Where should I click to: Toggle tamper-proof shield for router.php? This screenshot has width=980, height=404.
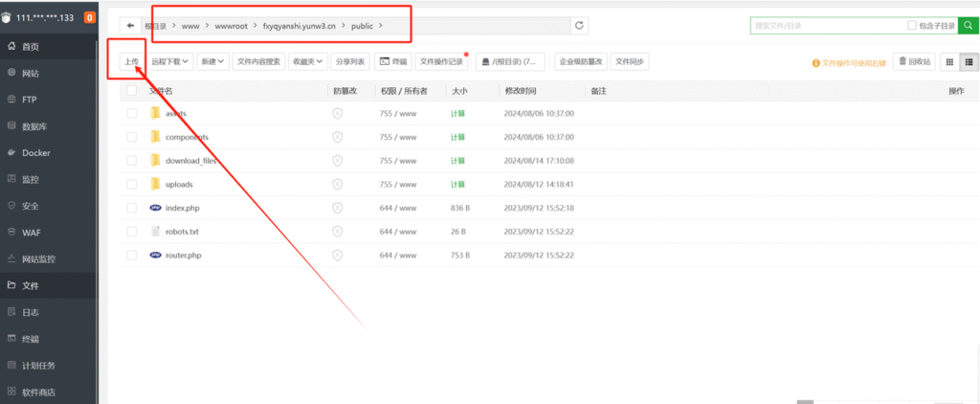pyautogui.click(x=338, y=256)
